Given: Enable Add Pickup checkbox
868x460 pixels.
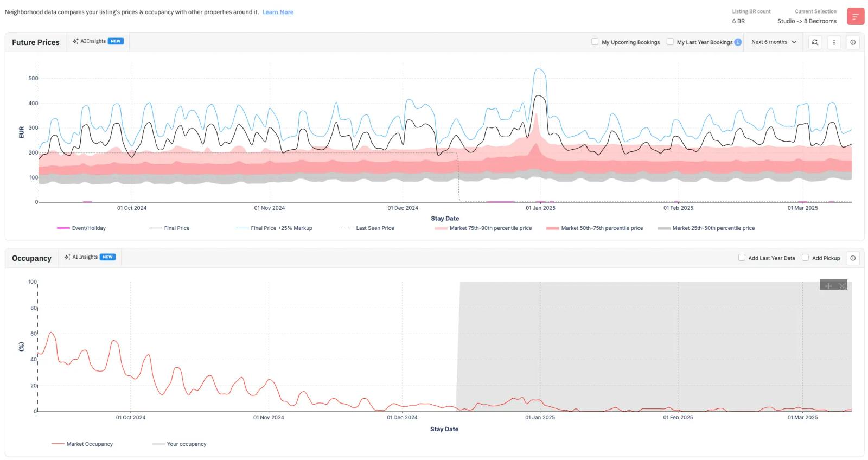Looking at the screenshot, I should [x=805, y=258].
